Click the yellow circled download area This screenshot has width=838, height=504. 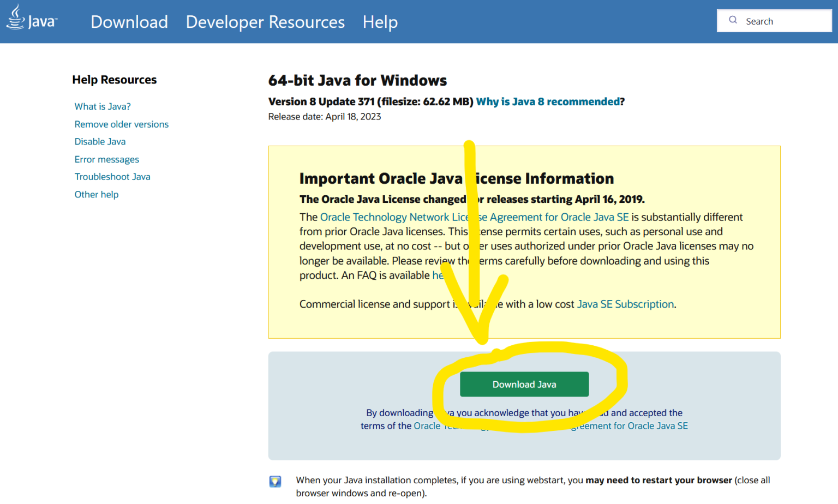(524, 384)
